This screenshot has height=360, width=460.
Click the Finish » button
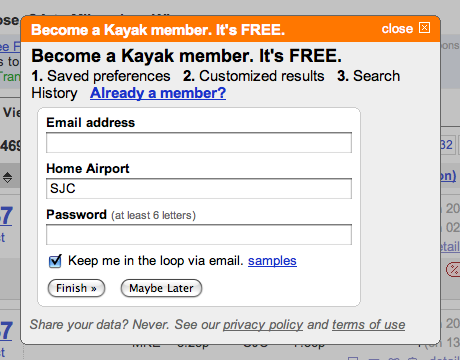[x=76, y=288]
